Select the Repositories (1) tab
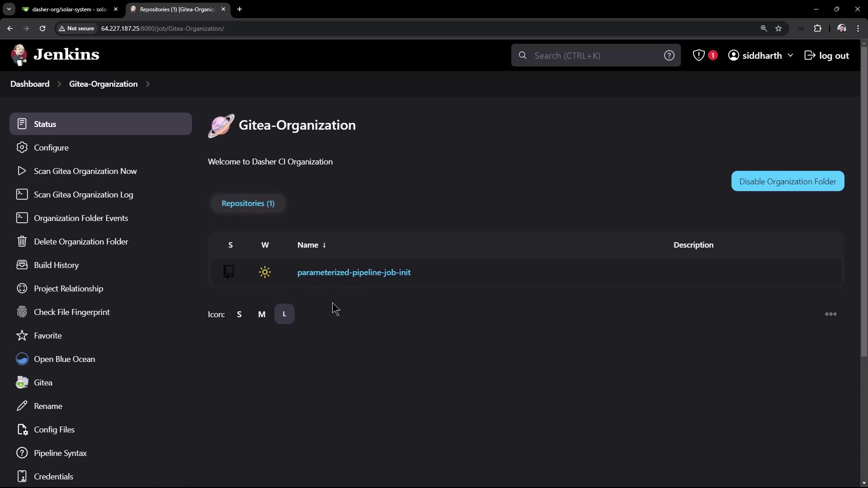868x488 pixels. pyautogui.click(x=248, y=203)
